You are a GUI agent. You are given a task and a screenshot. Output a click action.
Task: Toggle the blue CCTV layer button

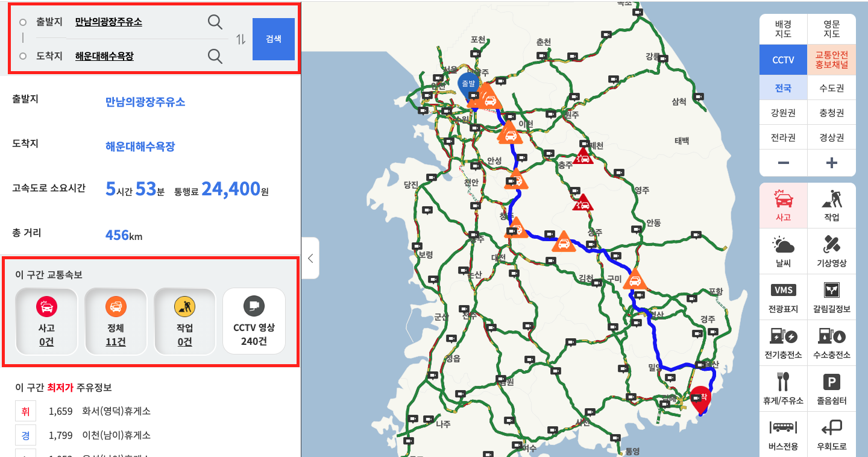pos(783,60)
